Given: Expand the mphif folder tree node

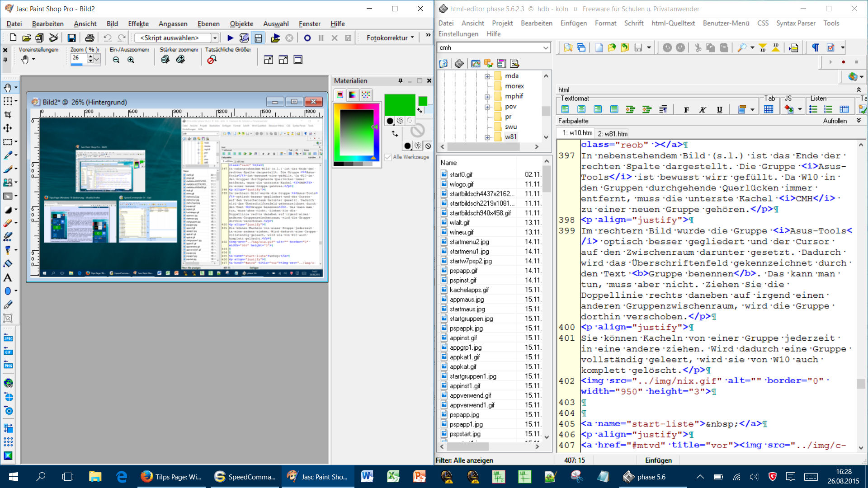Looking at the screenshot, I should [487, 97].
